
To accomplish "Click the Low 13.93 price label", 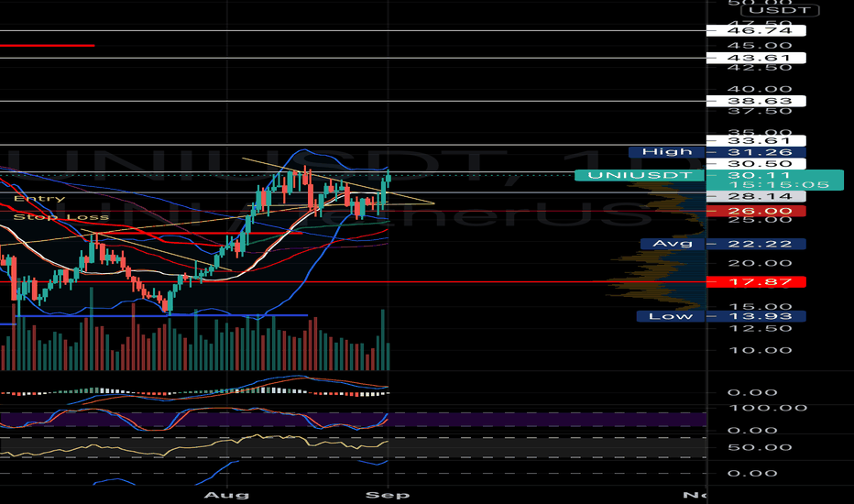I will pyautogui.click(x=721, y=316).
